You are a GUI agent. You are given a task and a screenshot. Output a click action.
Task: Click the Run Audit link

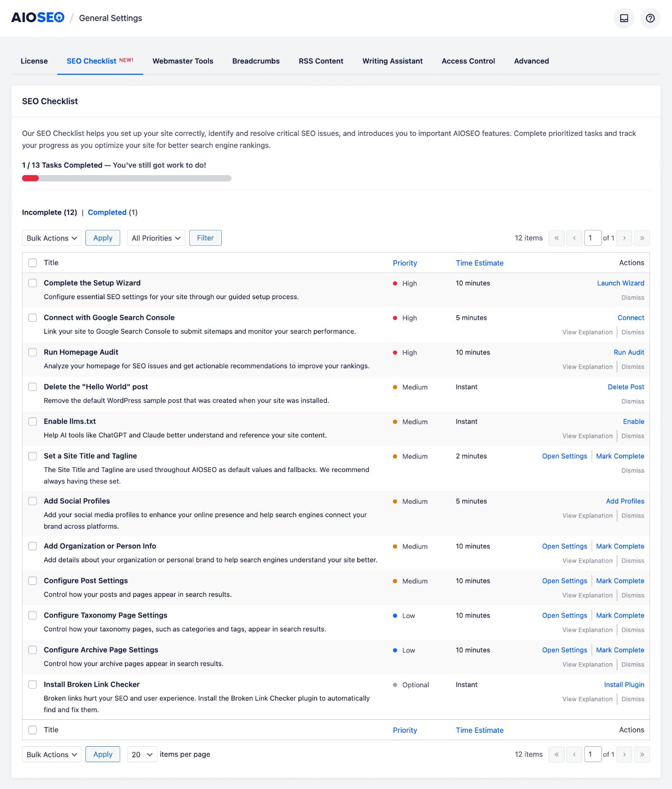629,352
